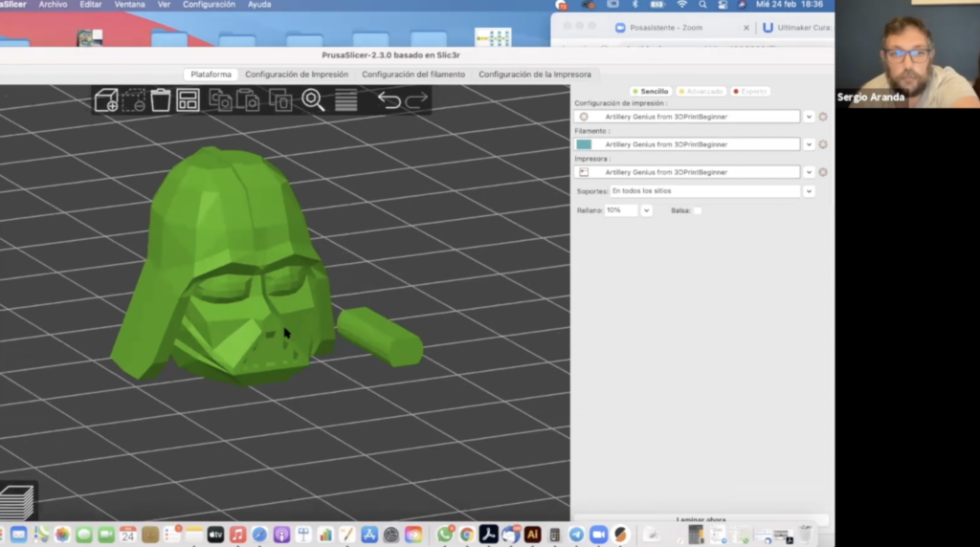Expand the Filamento preset dropdown arrow
Viewport: 980px width, 547px height.
click(809, 144)
